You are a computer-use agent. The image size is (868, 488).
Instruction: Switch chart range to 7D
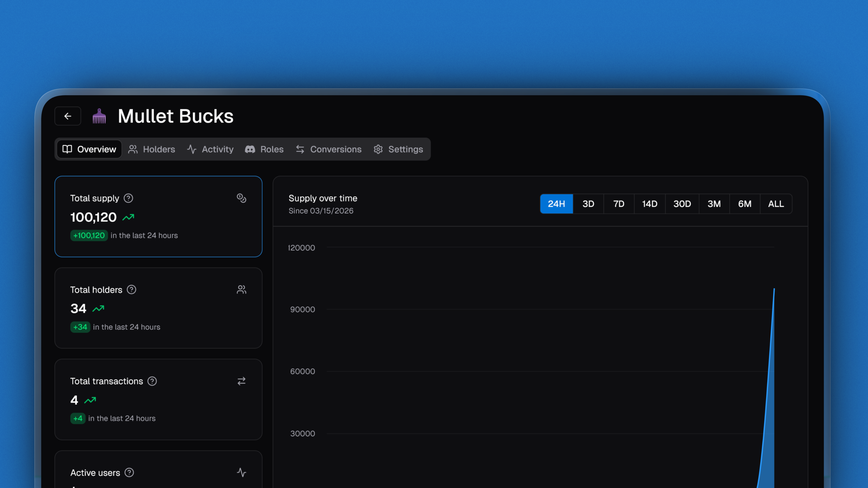619,204
